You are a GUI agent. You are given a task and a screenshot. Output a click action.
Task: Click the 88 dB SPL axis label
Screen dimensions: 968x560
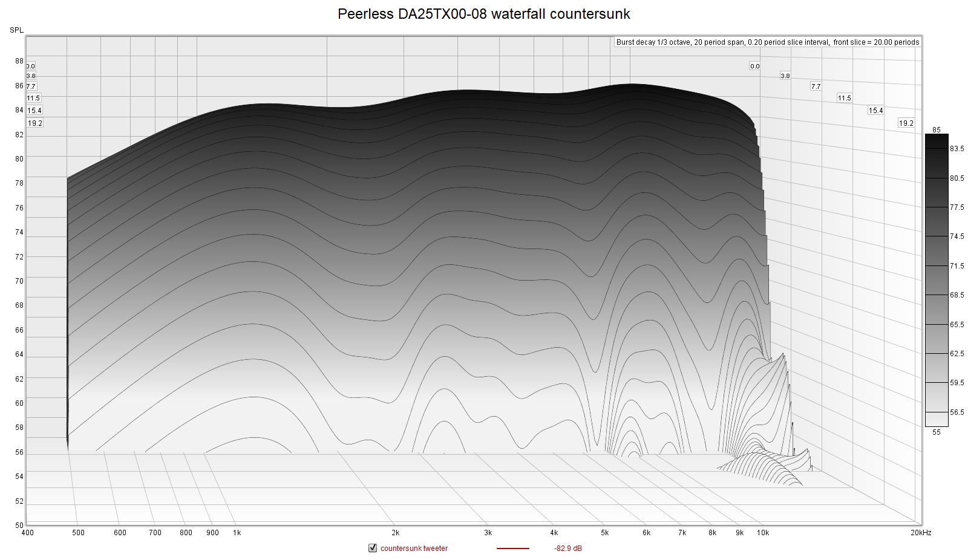pyautogui.click(x=19, y=61)
